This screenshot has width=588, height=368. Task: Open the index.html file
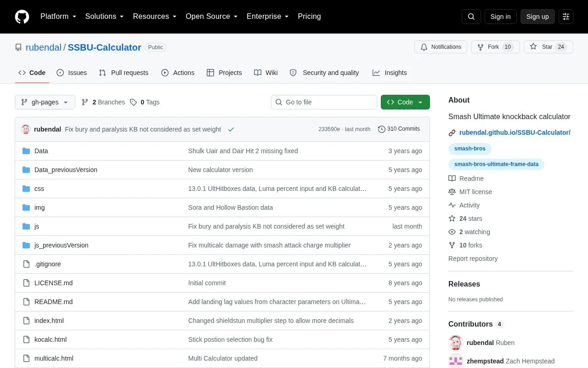(x=49, y=321)
